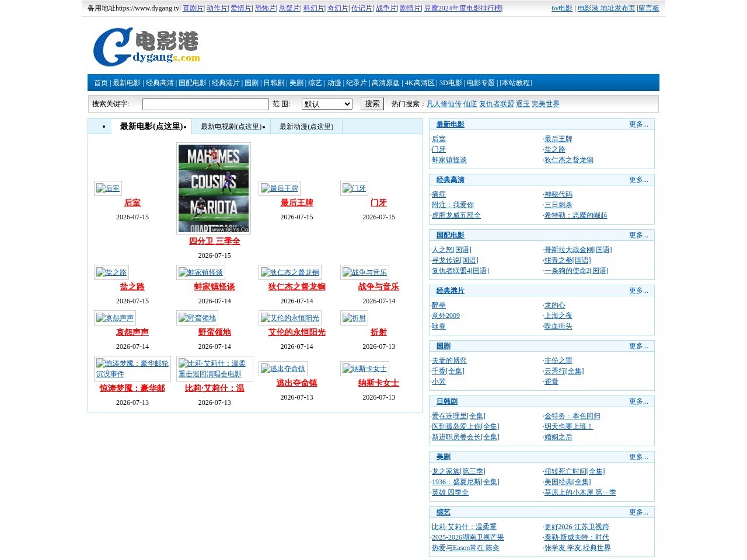Viewport: 747px width, 560px height.
Task: Open 日韩剧 in the navigation bar
Action: pos(274,83)
